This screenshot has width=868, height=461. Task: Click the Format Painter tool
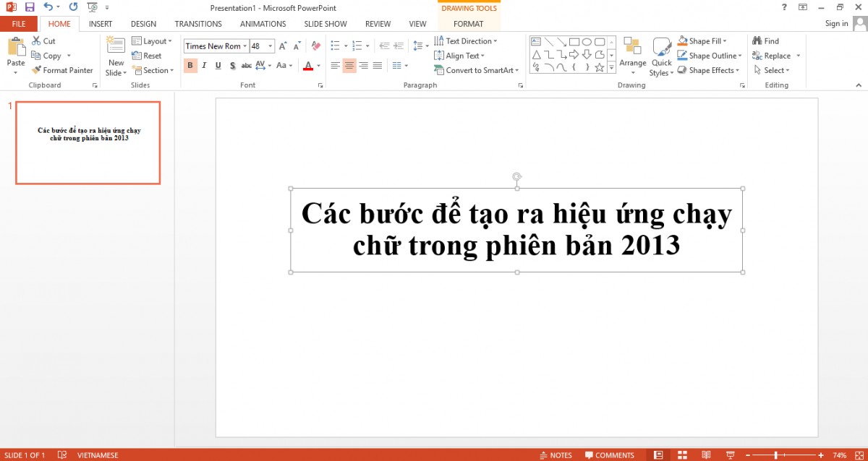pyautogui.click(x=62, y=70)
